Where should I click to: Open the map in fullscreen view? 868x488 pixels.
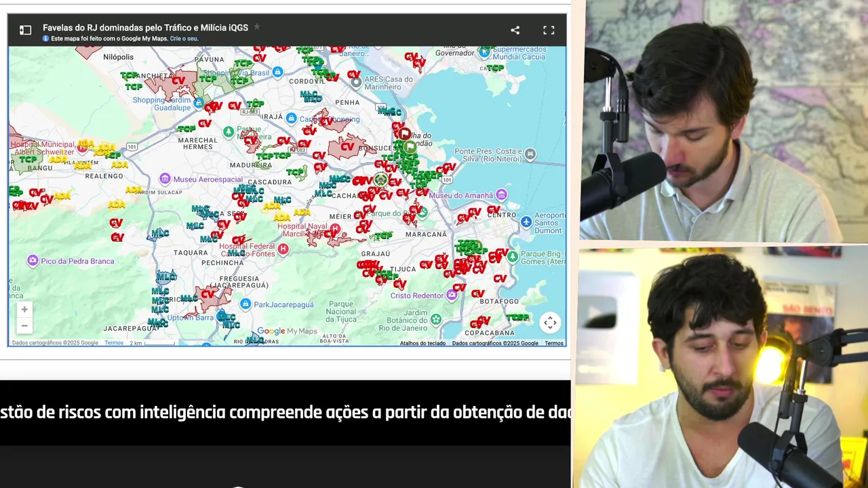[549, 30]
